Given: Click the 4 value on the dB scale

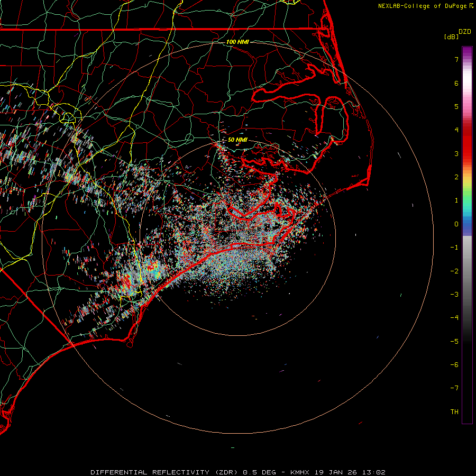Looking at the screenshot, I should pos(456,130).
